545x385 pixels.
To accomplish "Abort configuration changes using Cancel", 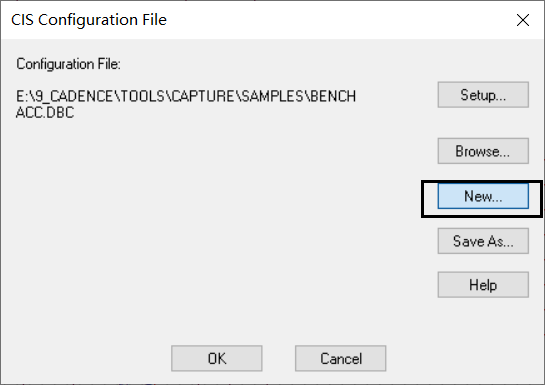I will (341, 358).
